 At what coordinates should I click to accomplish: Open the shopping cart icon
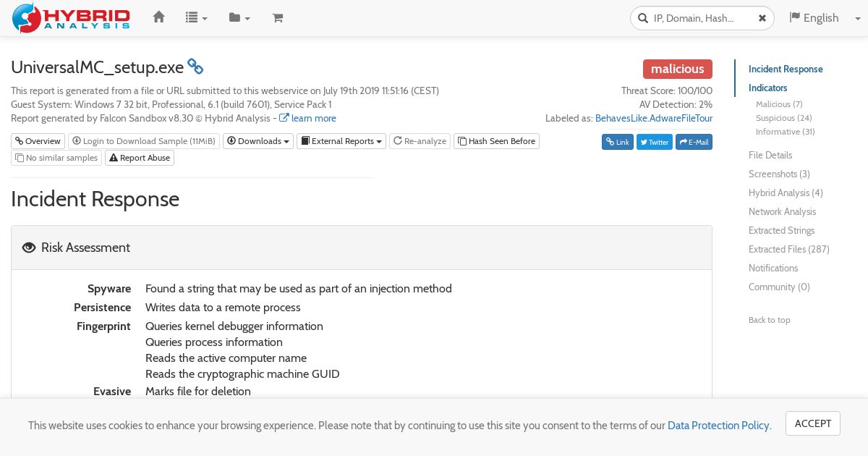(x=278, y=18)
